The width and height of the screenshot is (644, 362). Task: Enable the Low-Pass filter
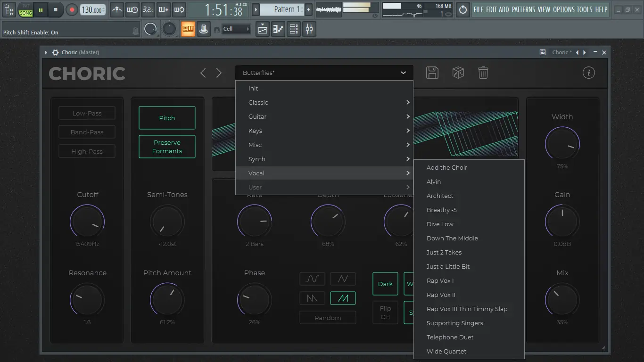(87, 113)
